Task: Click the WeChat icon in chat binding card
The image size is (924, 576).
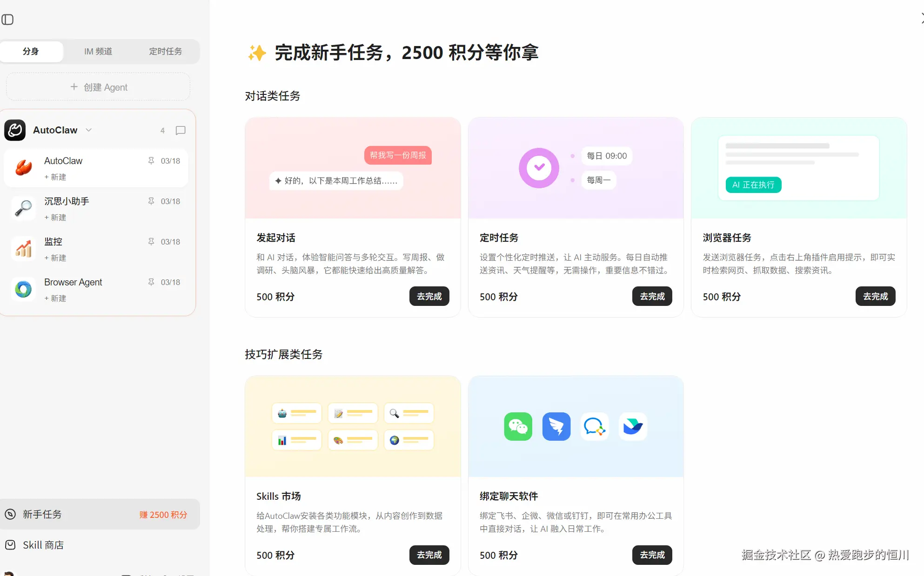Action: 518,426
